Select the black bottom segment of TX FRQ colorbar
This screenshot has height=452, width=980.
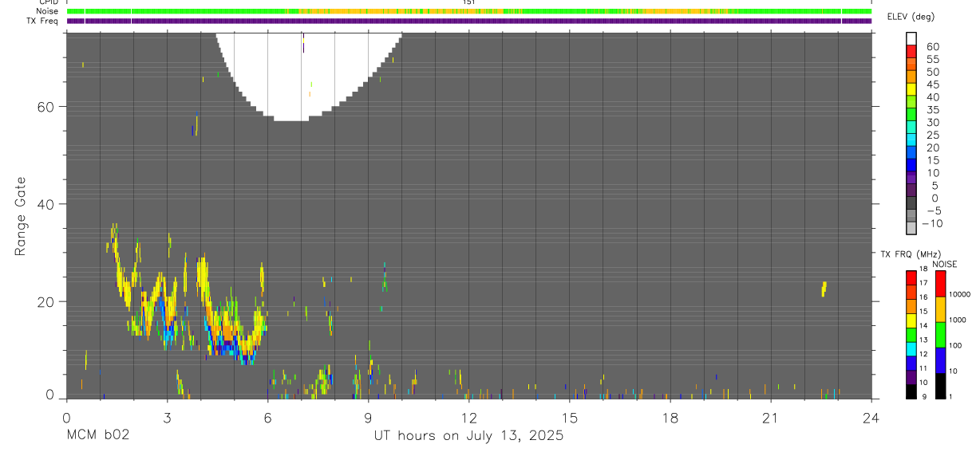[911, 391]
